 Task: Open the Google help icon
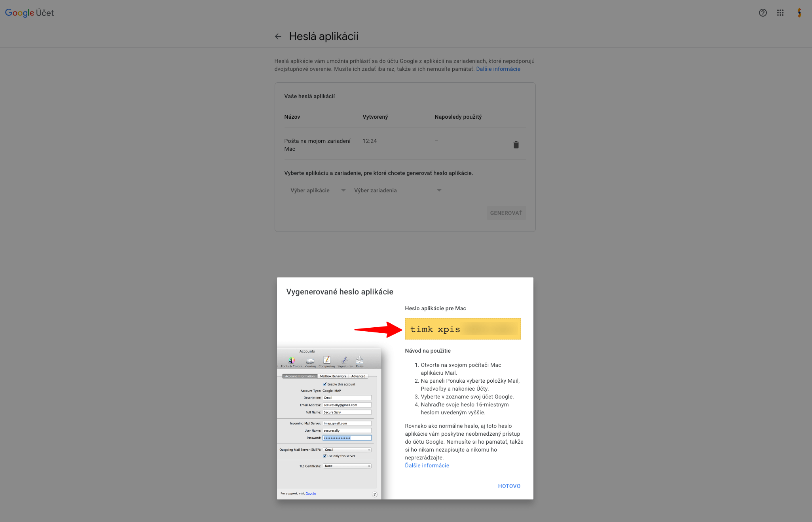763,13
